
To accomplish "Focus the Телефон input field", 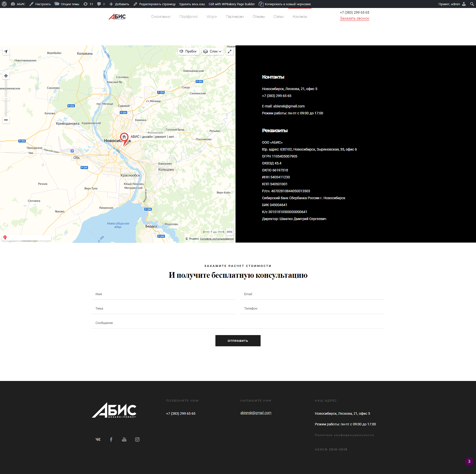I will pos(312,309).
